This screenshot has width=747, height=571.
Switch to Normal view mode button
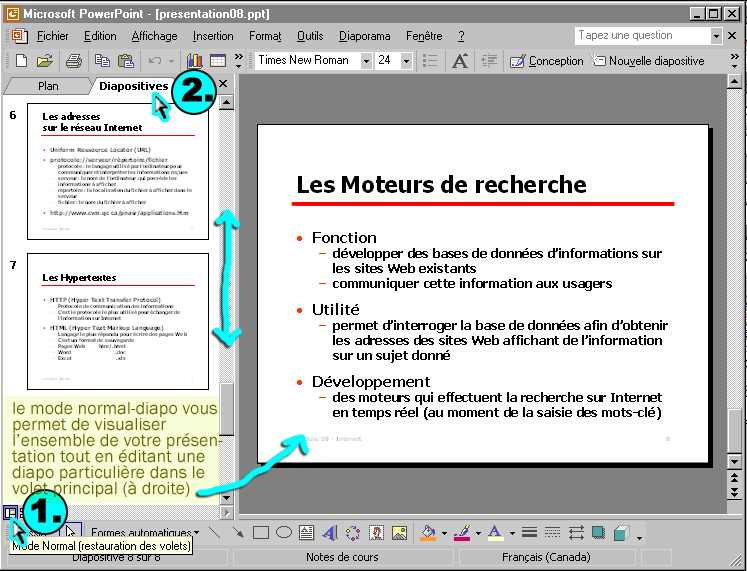(9, 514)
